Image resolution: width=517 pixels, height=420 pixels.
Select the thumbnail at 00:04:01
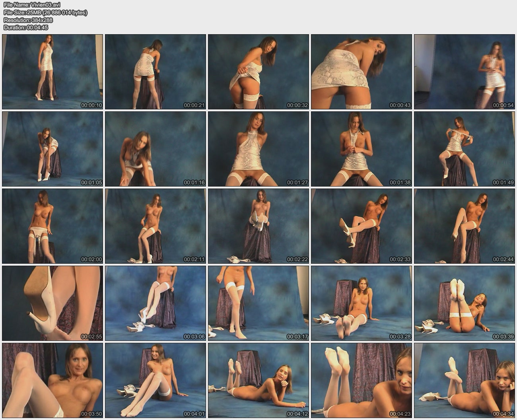[155, 380]
